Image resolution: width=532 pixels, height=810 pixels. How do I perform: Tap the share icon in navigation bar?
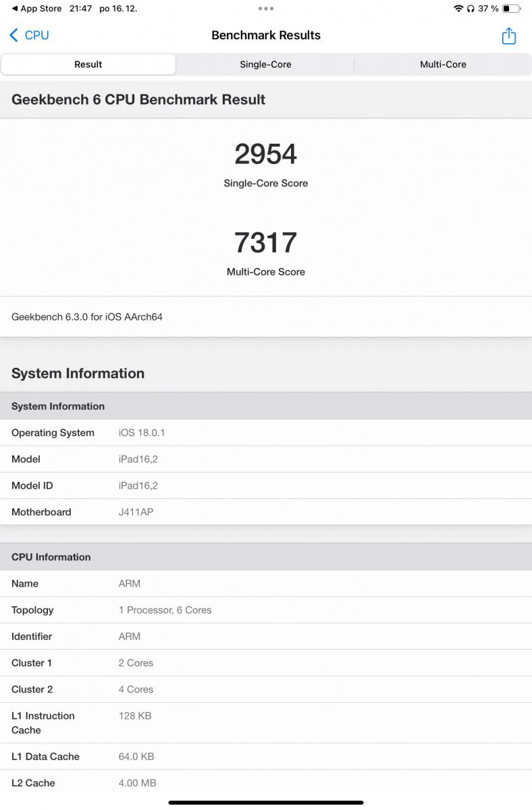coord(509,36)
